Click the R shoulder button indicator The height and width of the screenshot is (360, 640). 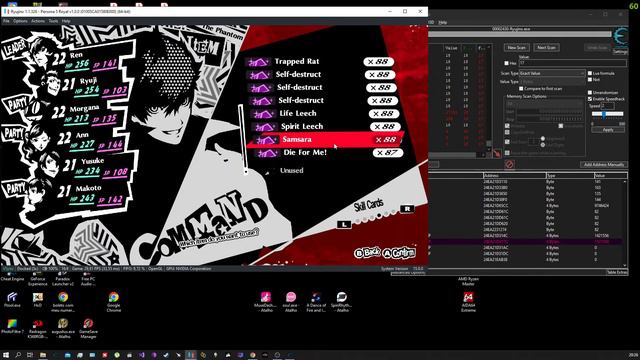coord(407,209)
